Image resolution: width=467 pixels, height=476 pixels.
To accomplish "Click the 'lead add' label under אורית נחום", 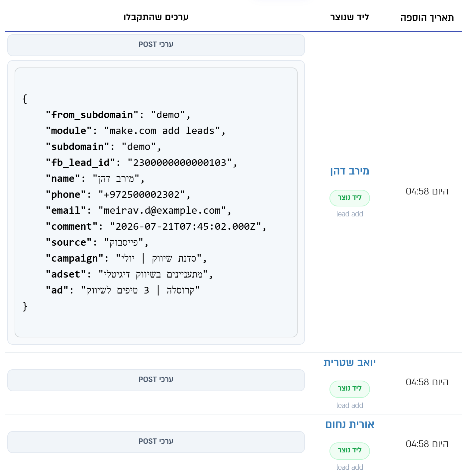I will (x=350, y=467).
